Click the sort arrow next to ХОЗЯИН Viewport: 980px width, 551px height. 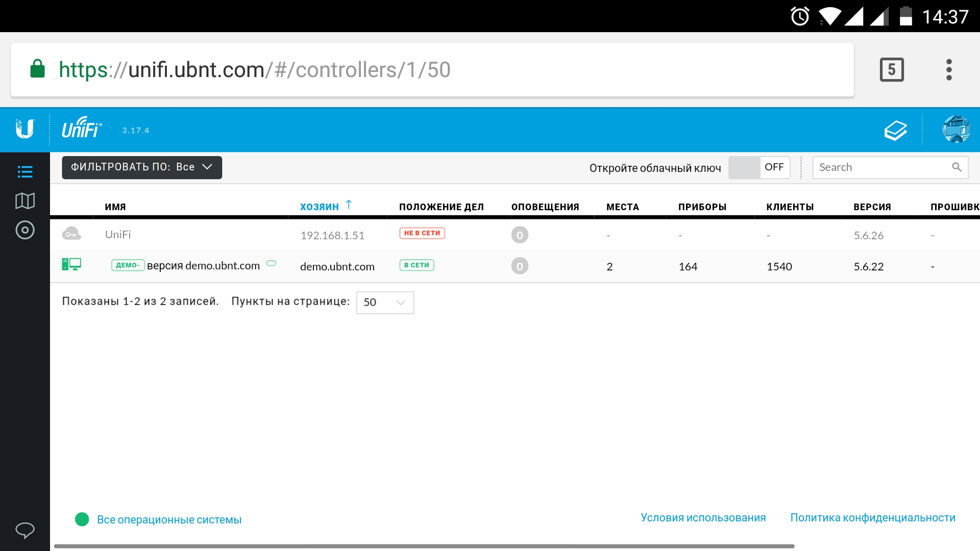point(349,205)
